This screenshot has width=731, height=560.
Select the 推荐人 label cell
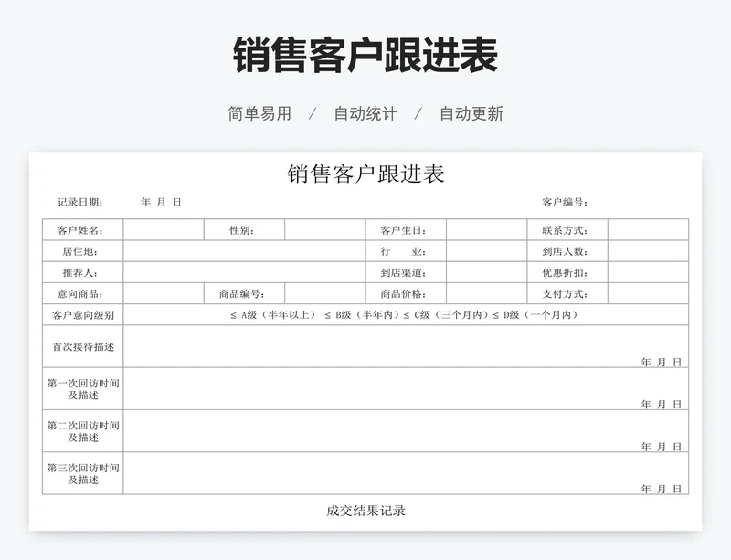pyautogui.click(x=82, y=272)
